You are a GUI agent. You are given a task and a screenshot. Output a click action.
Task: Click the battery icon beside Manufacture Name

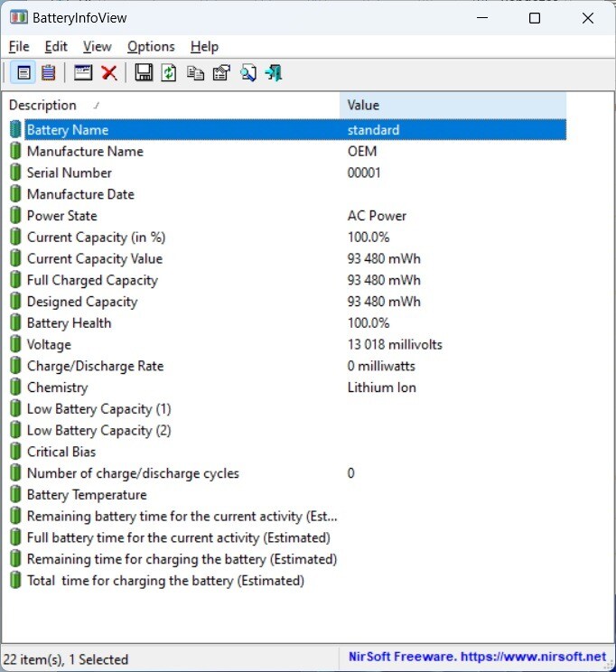point(15,151)
